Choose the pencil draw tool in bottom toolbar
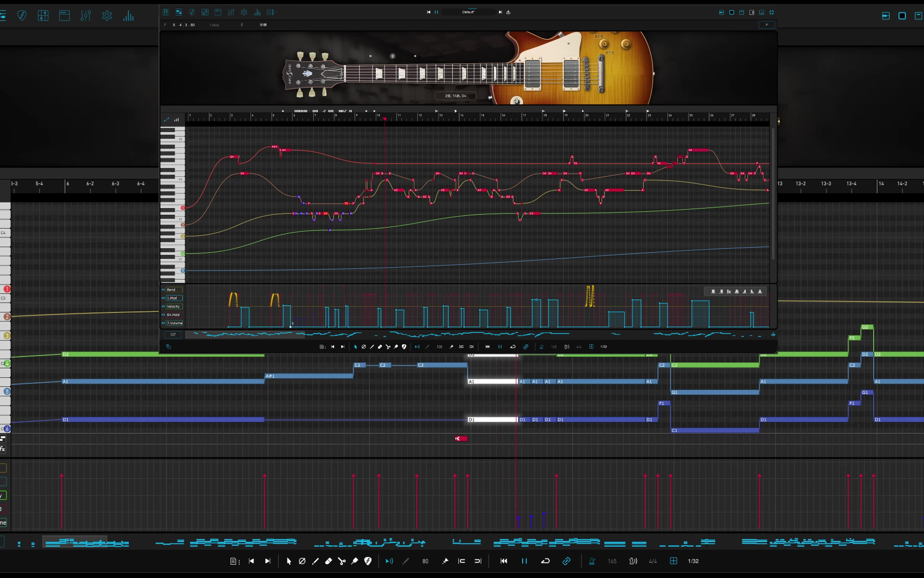 click(x=315, y=561)
